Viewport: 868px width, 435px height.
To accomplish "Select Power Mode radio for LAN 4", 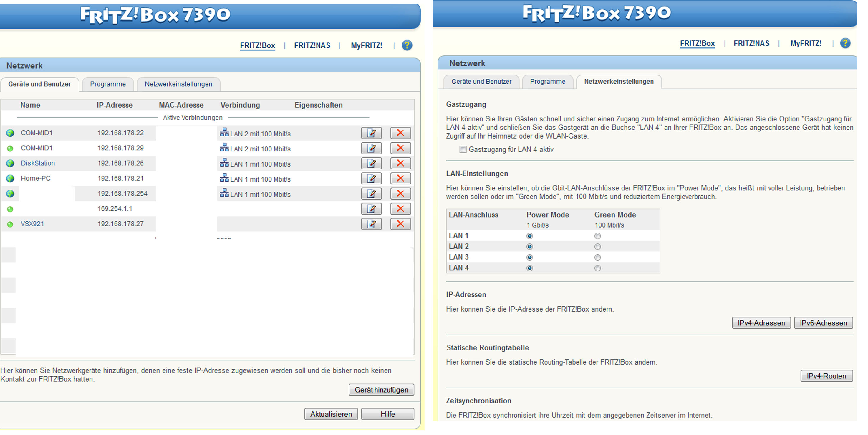I will [529, 268].
